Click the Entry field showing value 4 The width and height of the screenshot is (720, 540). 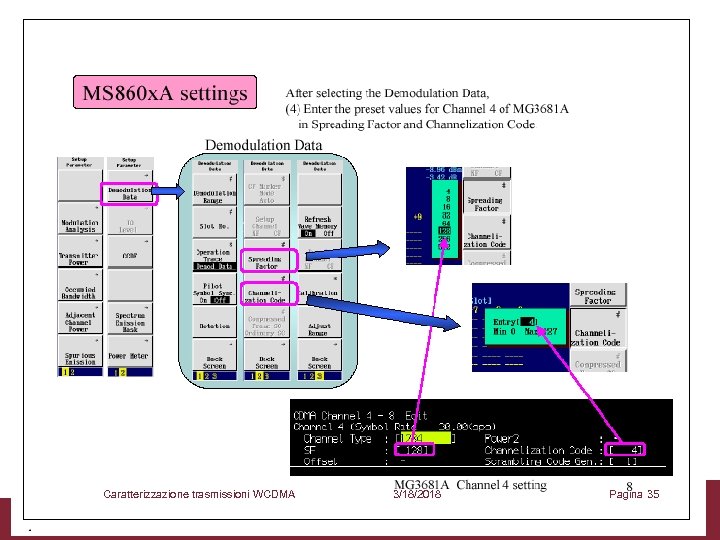[529, 322]
